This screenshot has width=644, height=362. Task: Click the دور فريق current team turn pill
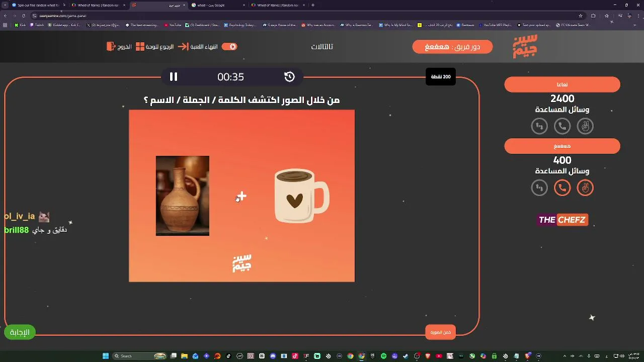(452, 47)
